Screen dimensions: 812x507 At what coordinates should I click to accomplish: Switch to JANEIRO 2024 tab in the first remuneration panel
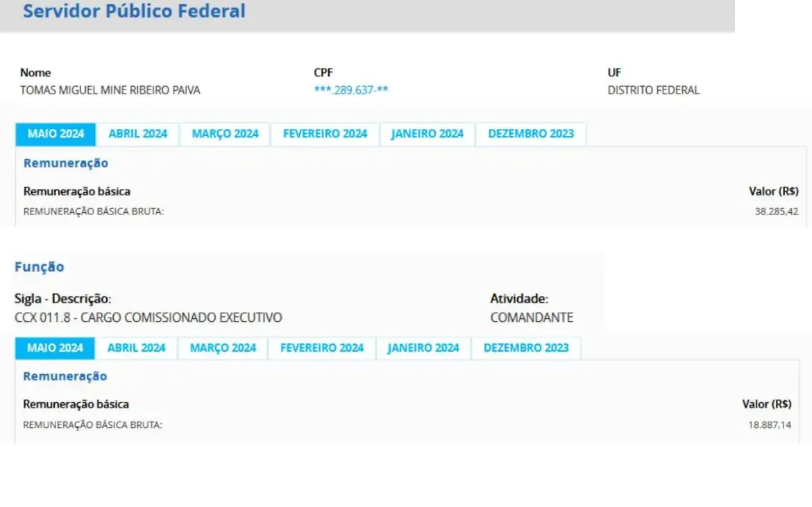(427, 134)
